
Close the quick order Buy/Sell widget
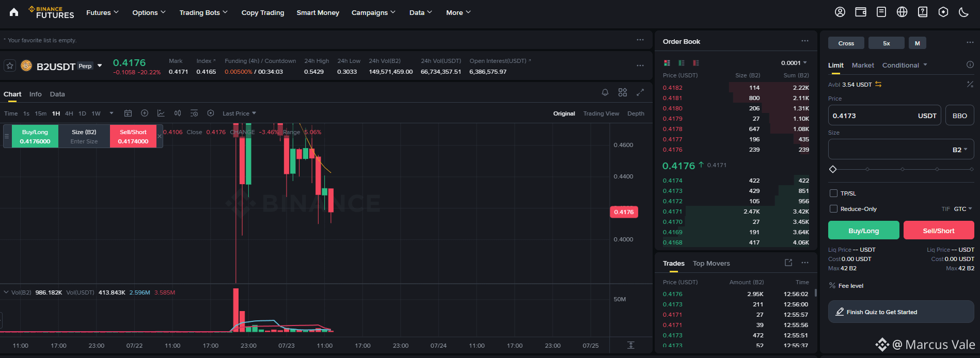tap(160, 136)
